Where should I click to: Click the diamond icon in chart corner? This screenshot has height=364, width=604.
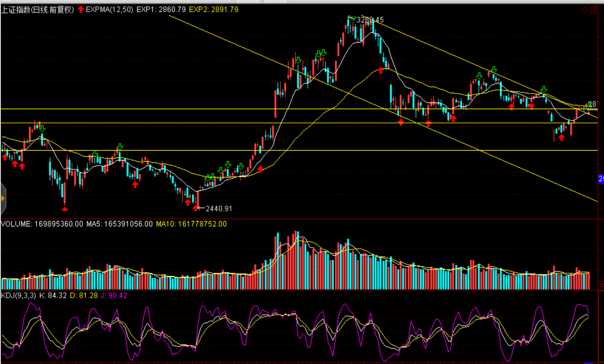584,10
